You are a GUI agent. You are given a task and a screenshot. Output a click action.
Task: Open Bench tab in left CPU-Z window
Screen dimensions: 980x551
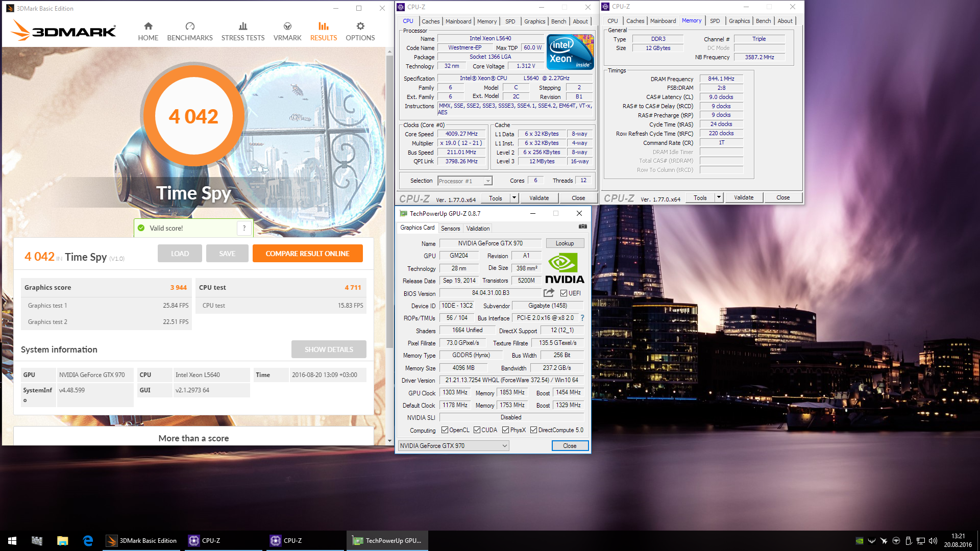point(558,21)
